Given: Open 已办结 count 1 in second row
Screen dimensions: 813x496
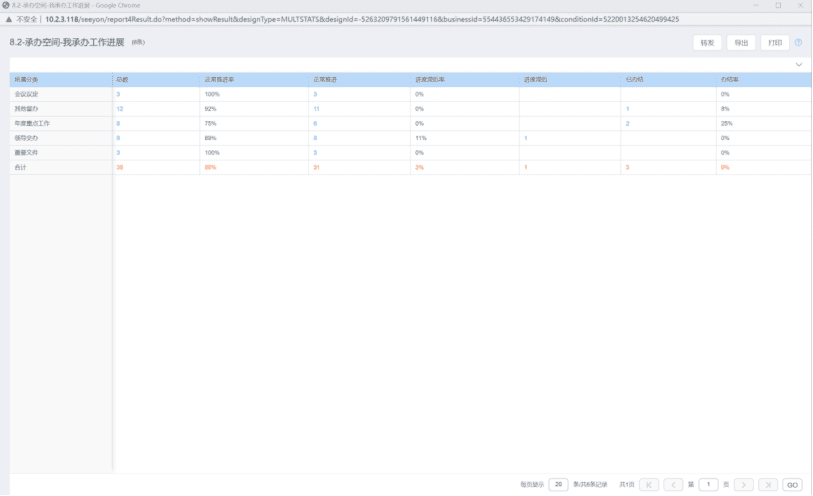Looking at the screenshot, I should tap(627, 109).
